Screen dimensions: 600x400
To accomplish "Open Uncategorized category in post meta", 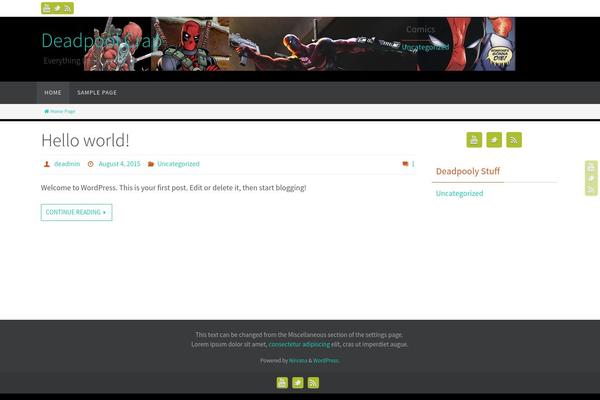I will click(178, 164).
